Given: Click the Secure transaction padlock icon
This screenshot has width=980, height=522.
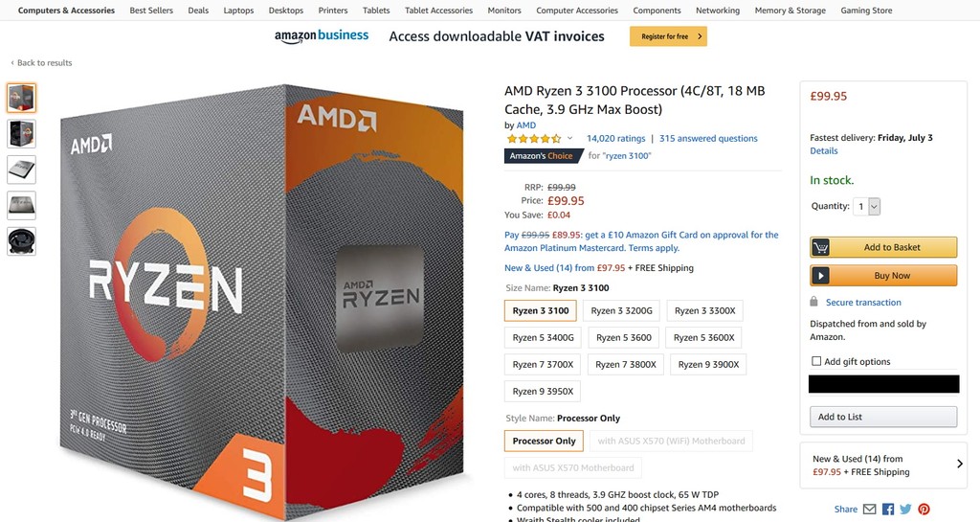Looking at the screenshot, I should point(815,303).
